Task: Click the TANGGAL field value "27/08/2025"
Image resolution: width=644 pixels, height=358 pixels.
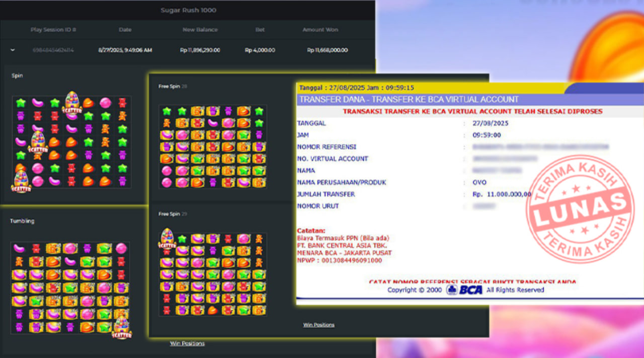Action: (490, 123)
